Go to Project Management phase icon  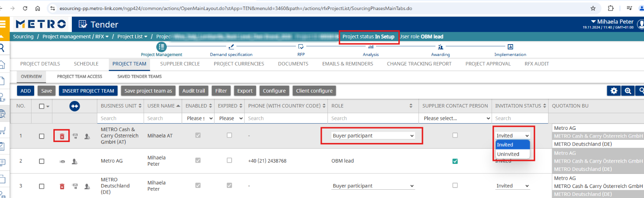coord(162,47)
